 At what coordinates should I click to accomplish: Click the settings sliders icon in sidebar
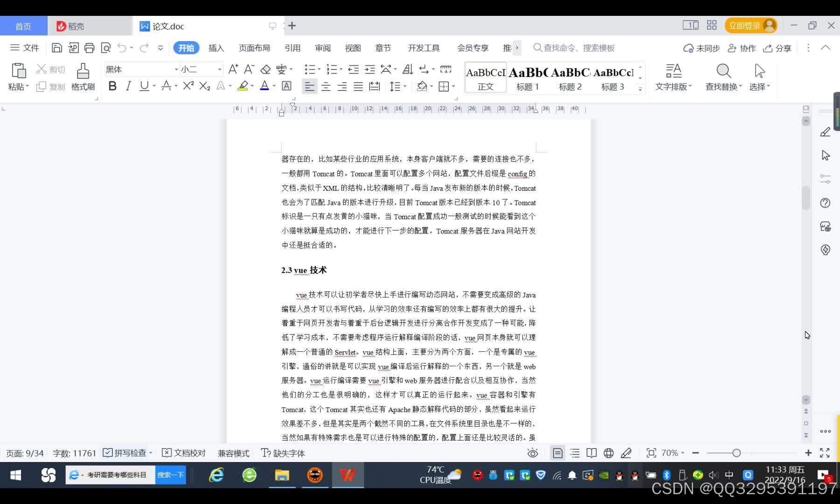pos(826,179)
